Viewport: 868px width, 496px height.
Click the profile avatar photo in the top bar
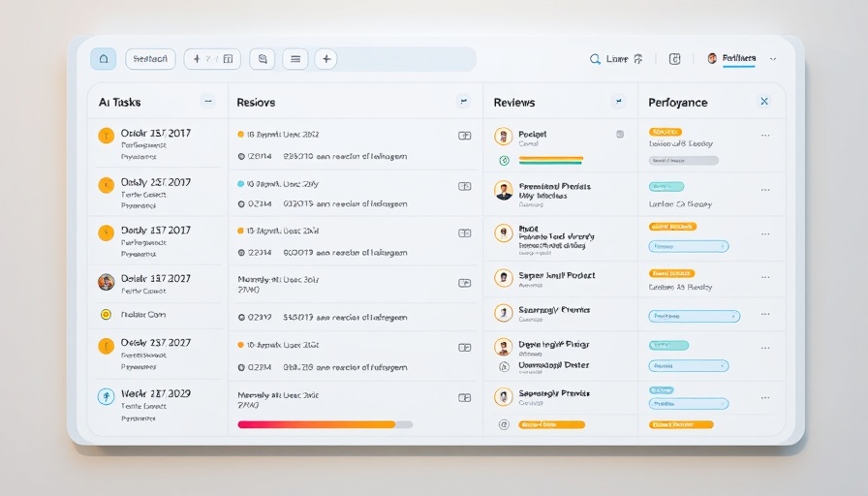(712, 58)
